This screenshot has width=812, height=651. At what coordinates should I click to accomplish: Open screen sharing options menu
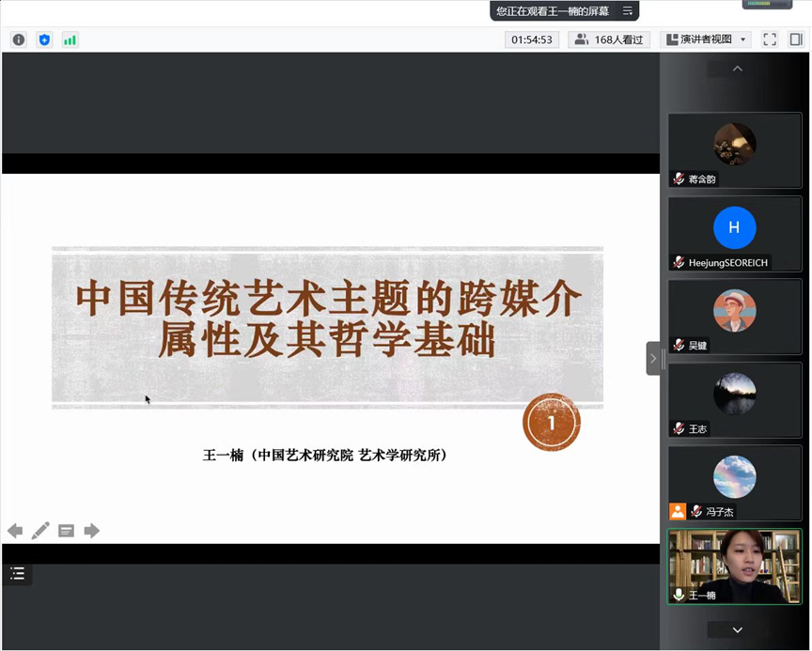point(627,10)
